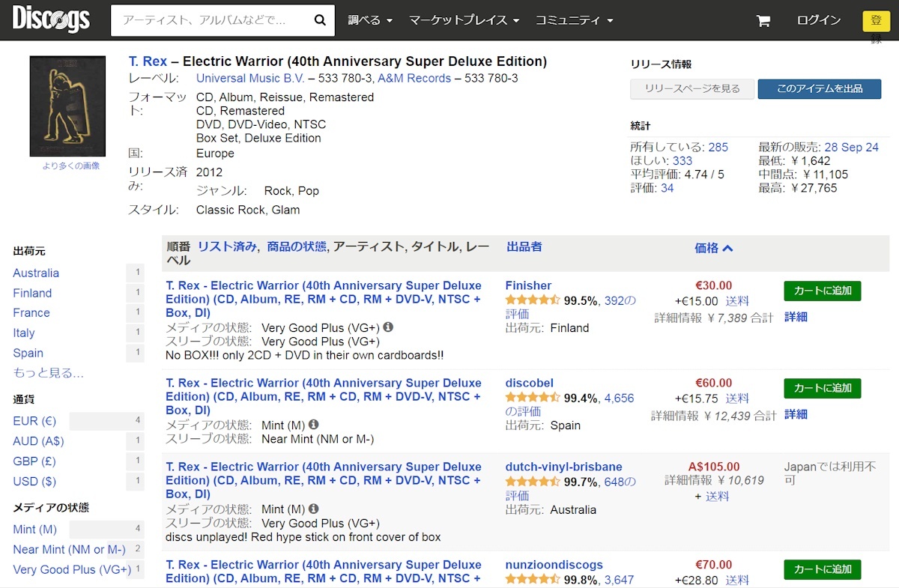Image resolution: width=899 pixels, height=588 pixels.
Task: Click 送料 link in A$105.00 listing
Action: coord(717,496)
